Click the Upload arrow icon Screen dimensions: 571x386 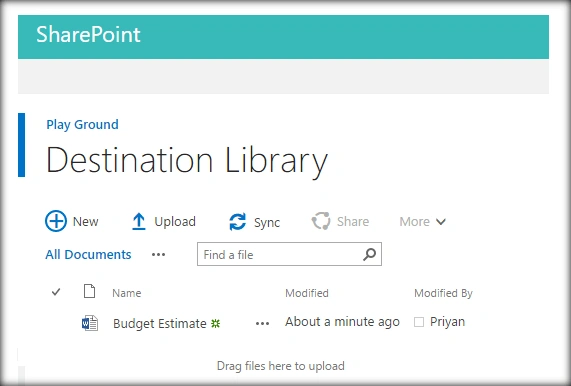tap(138, 221)
